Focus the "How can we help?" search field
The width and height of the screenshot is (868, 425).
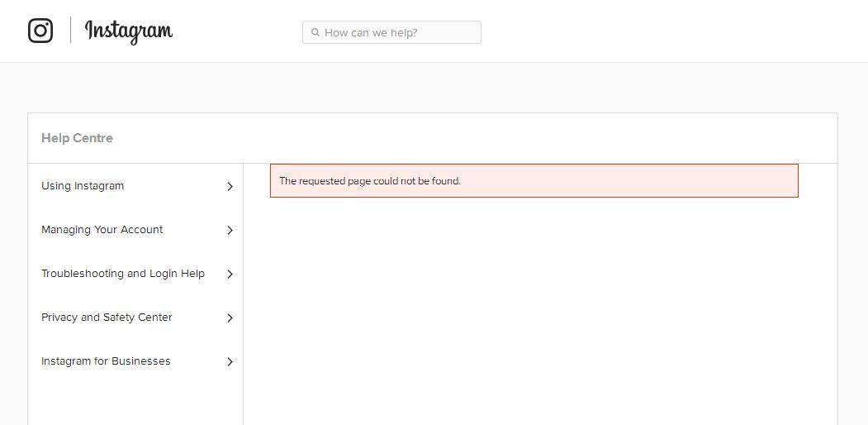pyautogui.click(x=391, y=32)
